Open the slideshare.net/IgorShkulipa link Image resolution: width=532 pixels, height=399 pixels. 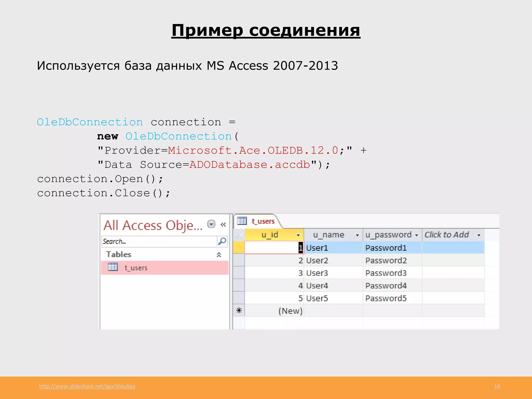(87, 386)
